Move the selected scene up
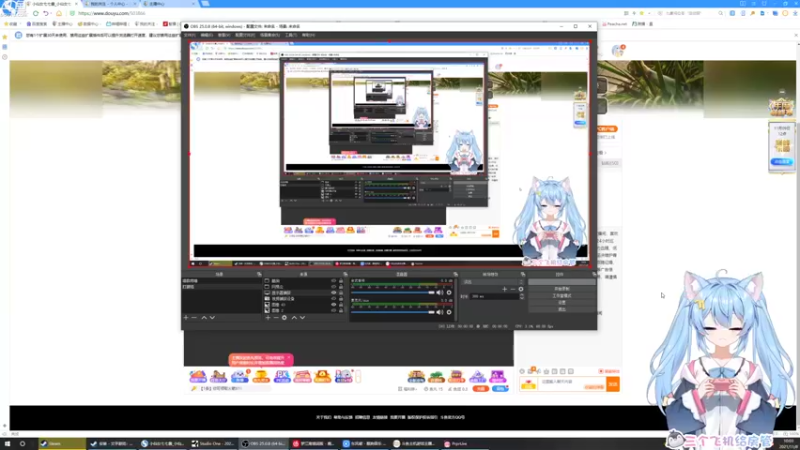The width and height of the screenshot is (800, 450). 204,318
